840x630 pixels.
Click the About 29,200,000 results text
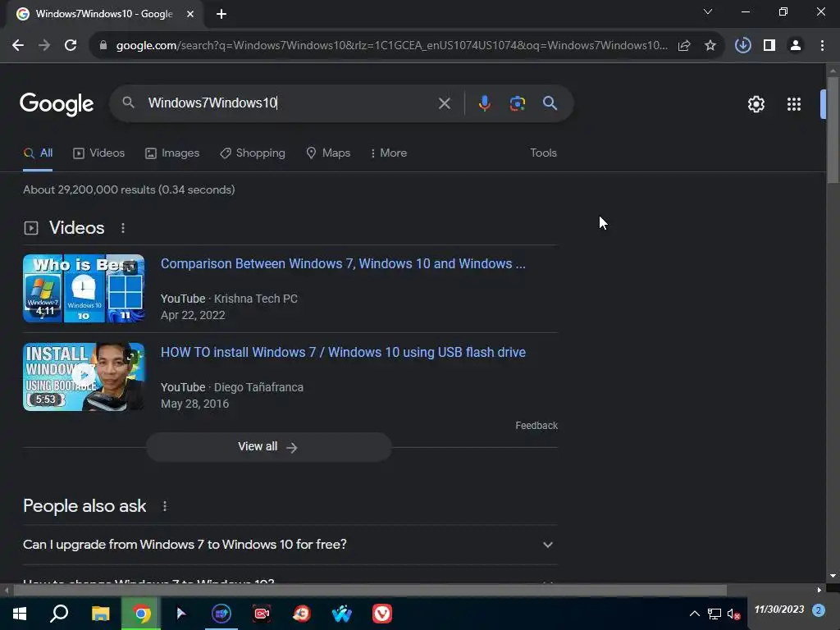click(129, 189)
